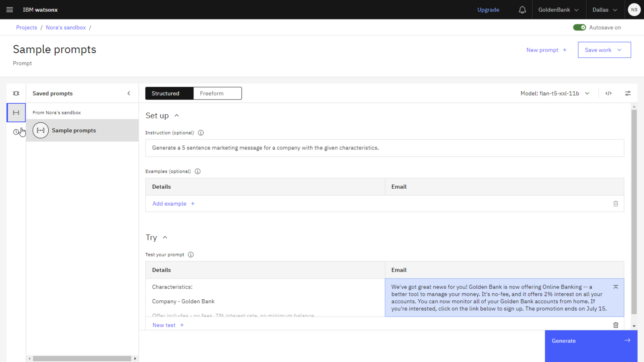This screenshot has height=362, width=644.
Task: Collapse the Saved prompts panel
Action: click(129, 94)
